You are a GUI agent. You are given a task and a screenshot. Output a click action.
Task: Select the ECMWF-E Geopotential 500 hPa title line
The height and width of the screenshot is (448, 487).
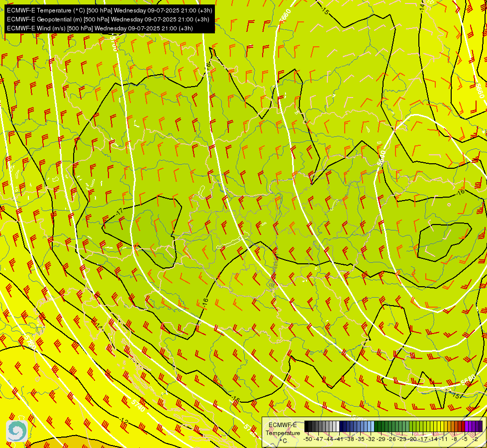108,19
